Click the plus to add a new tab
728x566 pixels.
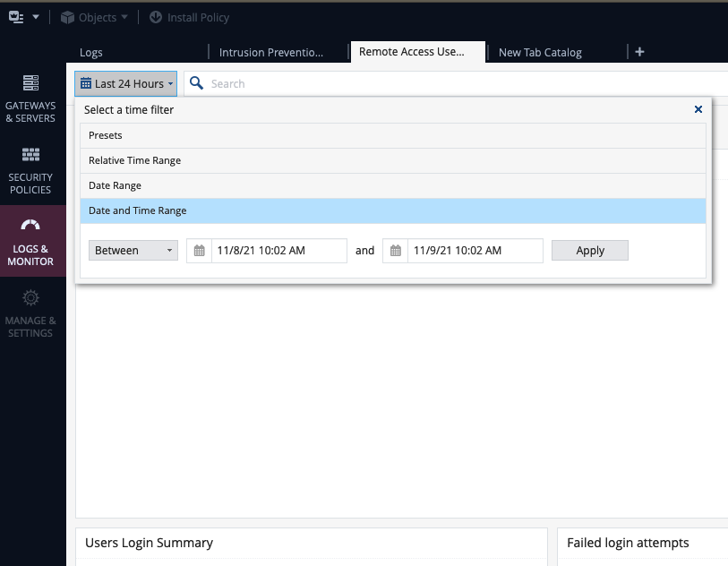[639, 52]
